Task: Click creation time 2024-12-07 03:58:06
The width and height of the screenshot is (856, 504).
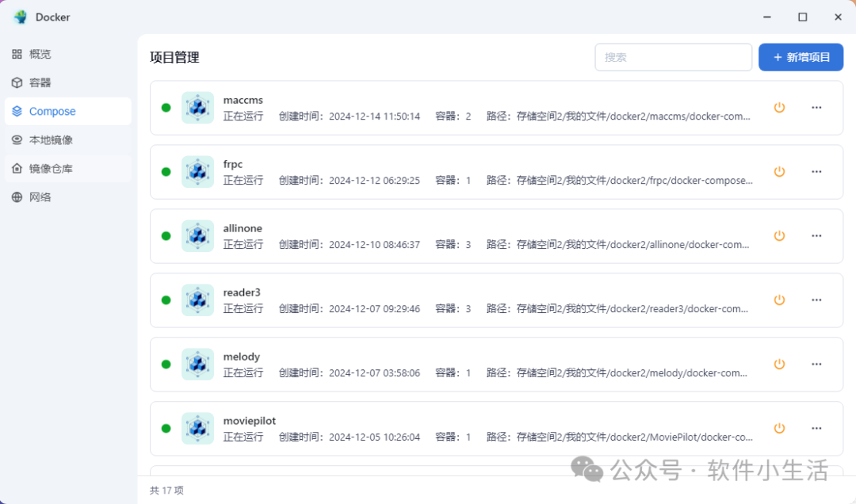Action: [x=374, y=373]
